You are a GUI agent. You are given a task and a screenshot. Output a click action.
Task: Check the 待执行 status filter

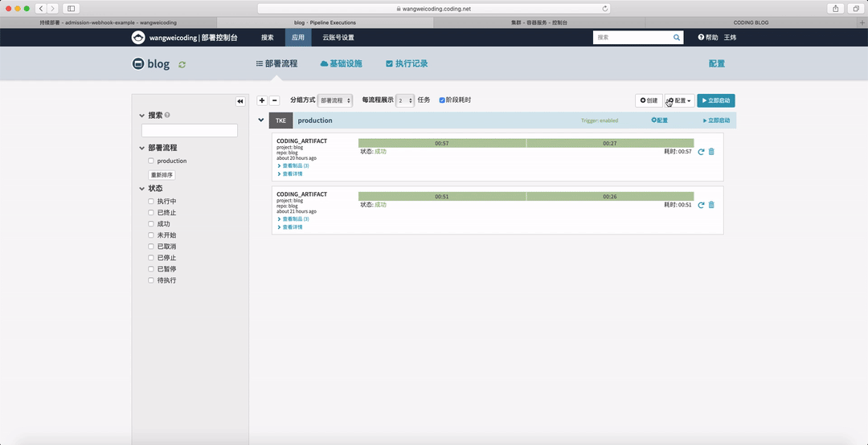coord(150,280)
